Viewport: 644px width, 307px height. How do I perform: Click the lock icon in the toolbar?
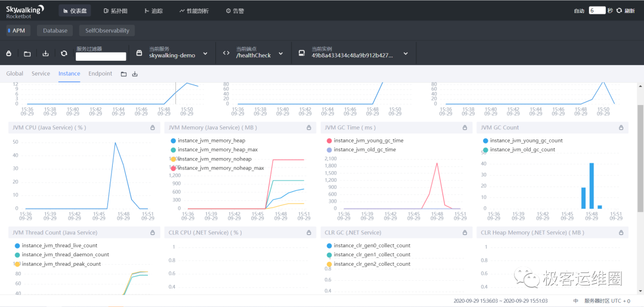[x=8, y=54]
